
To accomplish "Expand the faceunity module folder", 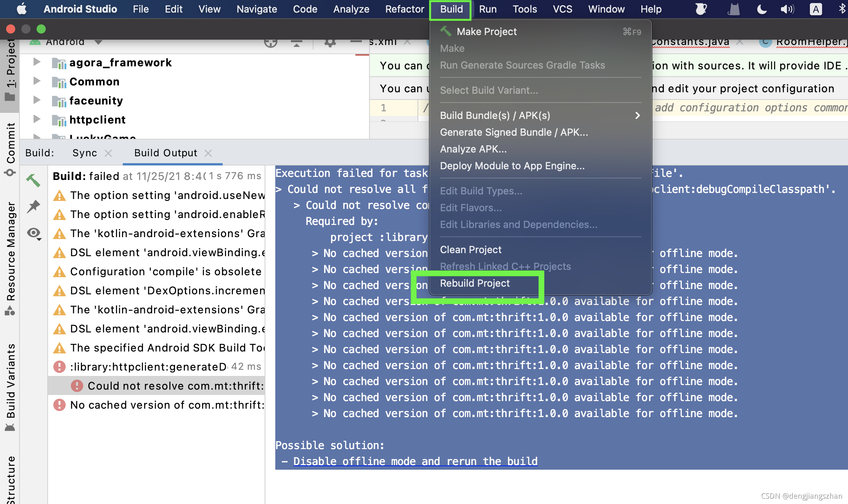I will tap(37, 100).
